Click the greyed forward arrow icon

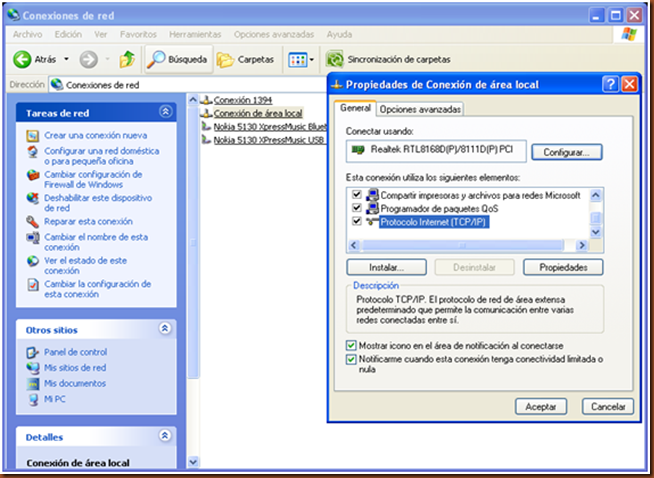(x=88, y=59)
